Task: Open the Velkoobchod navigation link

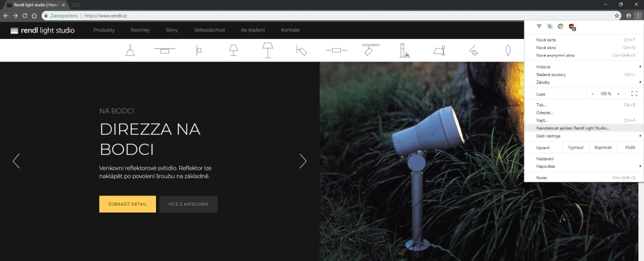Action: tap(209, 30)
